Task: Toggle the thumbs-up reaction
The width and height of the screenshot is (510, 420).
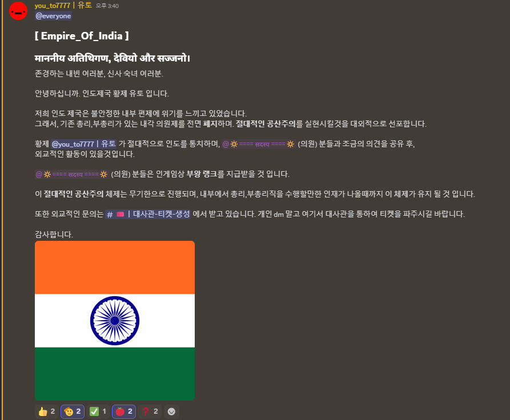Action: tap(47, 411)
